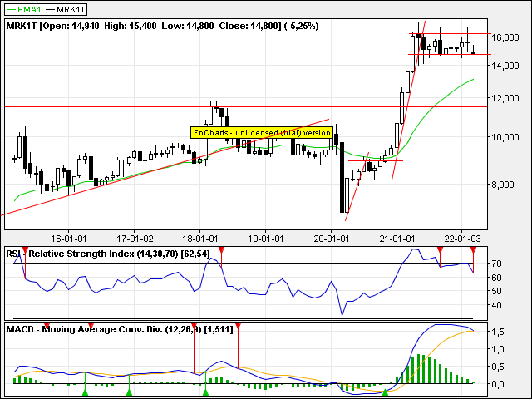Click the RSI 70 level label
The width and height of the screenshot is (532, 399).
click(496, 264)
